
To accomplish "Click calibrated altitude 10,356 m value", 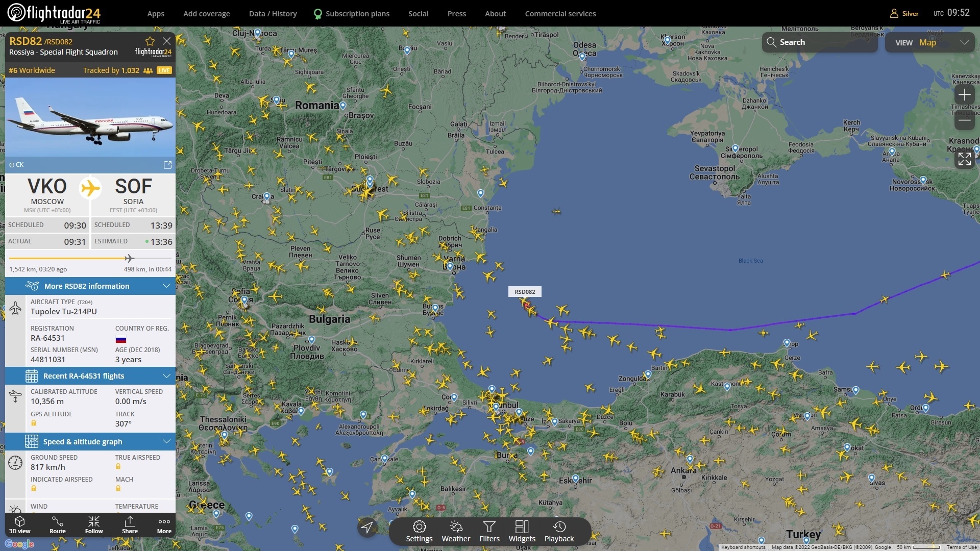I will click(x=47, y=401).
